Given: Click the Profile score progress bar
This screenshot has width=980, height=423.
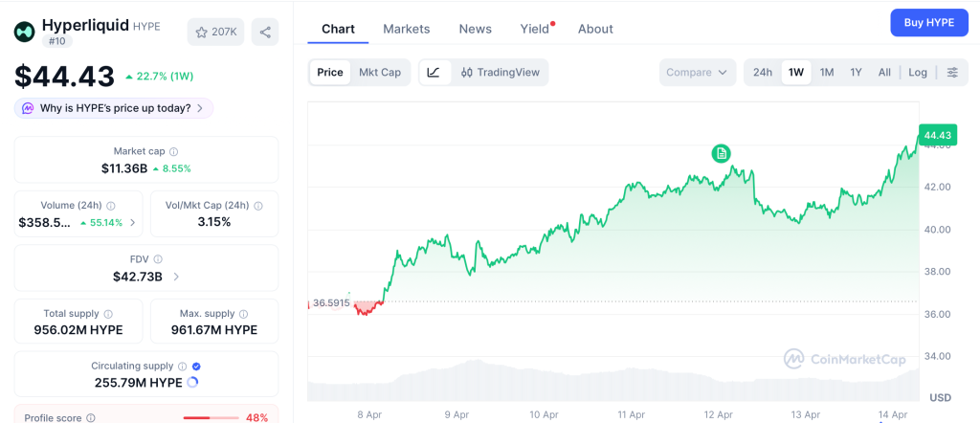Looking at the screenshot, I should tap(211, 417).
